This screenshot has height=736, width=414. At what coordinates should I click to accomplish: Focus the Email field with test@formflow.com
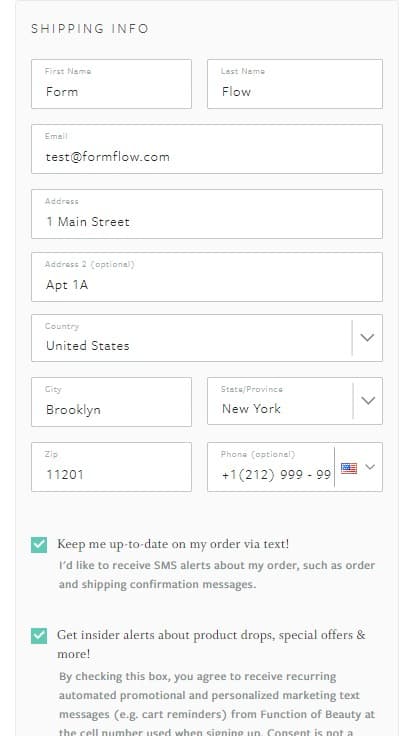click(207, 149)
